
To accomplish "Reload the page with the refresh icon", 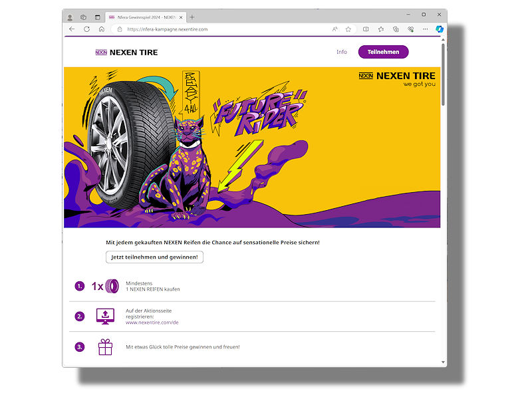I will pyautogui.click(x=87, y=29).
